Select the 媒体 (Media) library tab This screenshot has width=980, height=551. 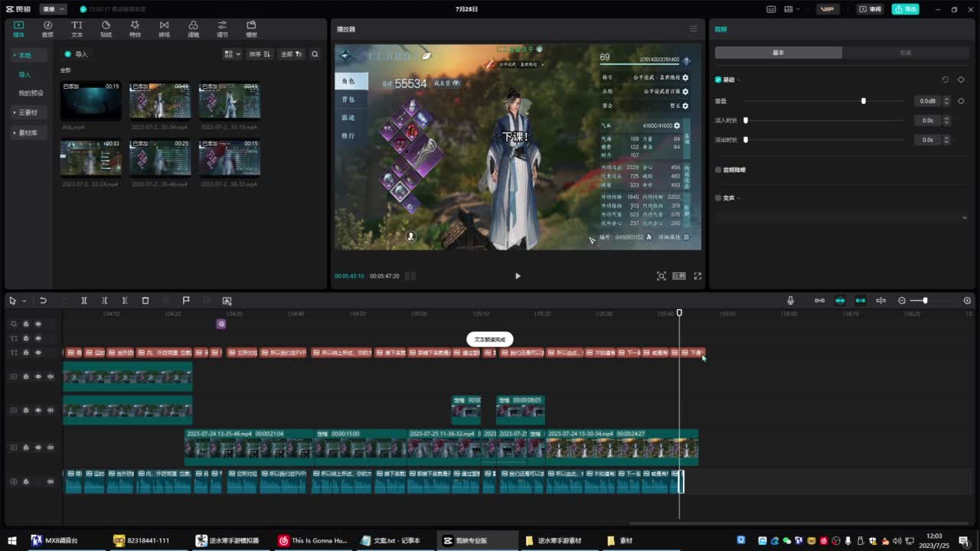pos(18,29)
